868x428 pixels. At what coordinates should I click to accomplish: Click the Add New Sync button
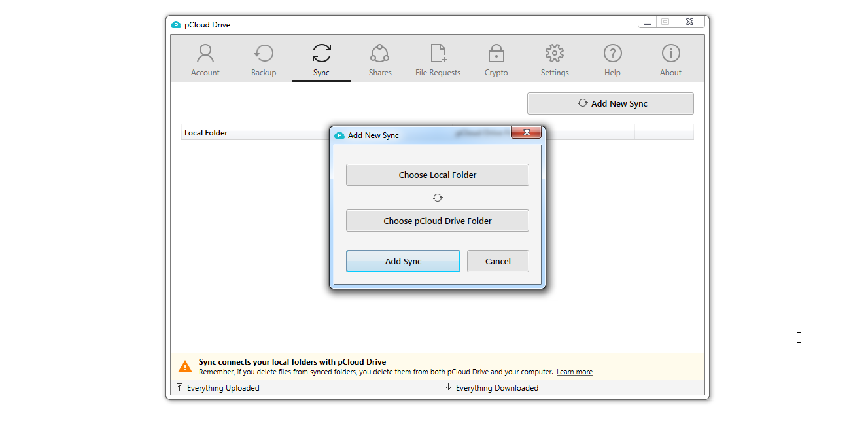coord(610,103)
